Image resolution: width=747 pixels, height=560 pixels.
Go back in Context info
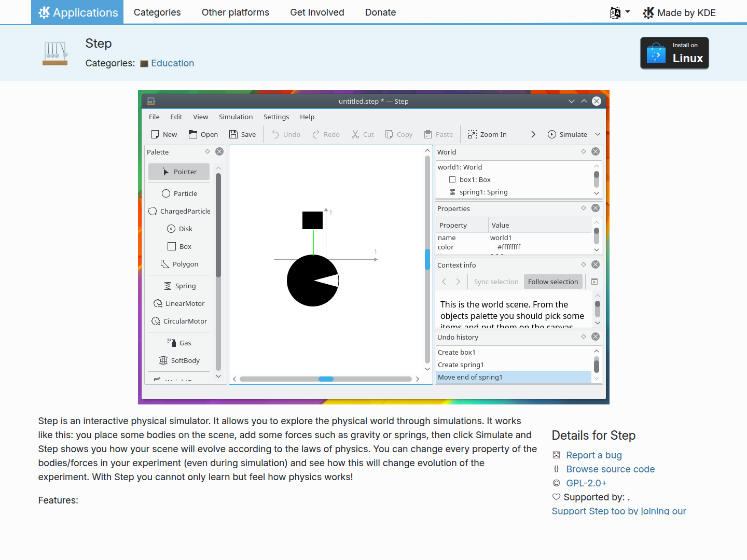(x=444, y=282)
